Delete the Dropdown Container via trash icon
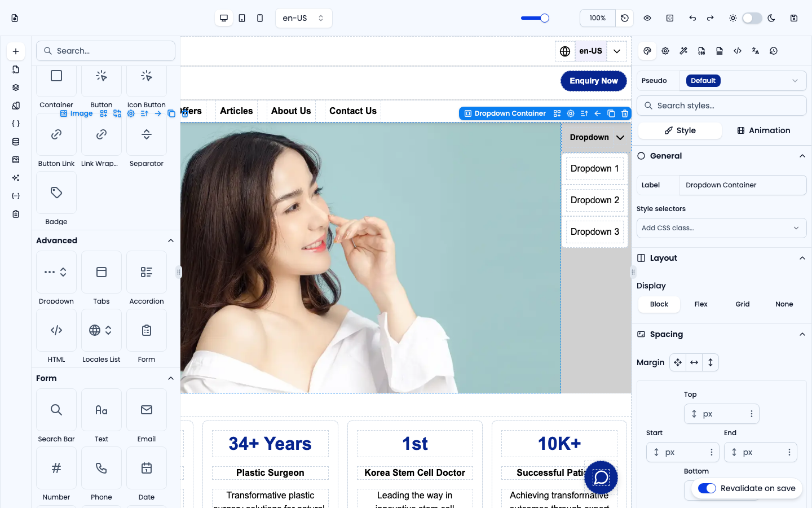The height and width of the screenshot is (508, 812). (625, 113)
